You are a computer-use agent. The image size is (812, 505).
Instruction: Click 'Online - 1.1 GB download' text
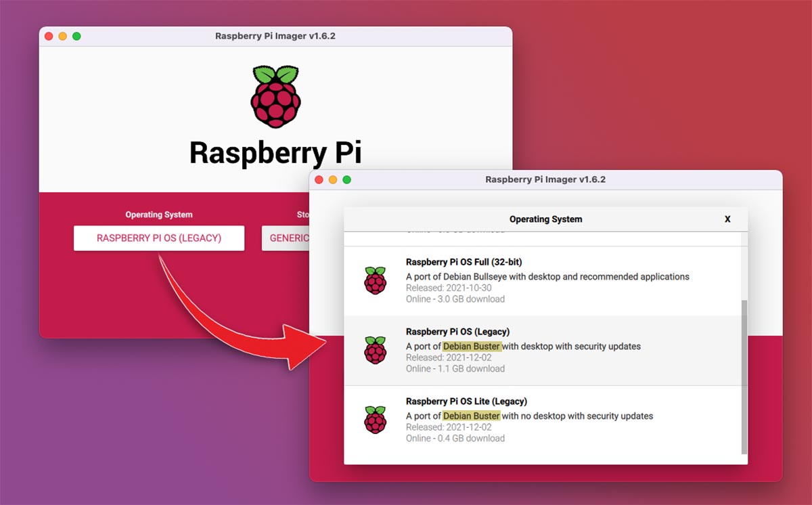tap(455, 369)
